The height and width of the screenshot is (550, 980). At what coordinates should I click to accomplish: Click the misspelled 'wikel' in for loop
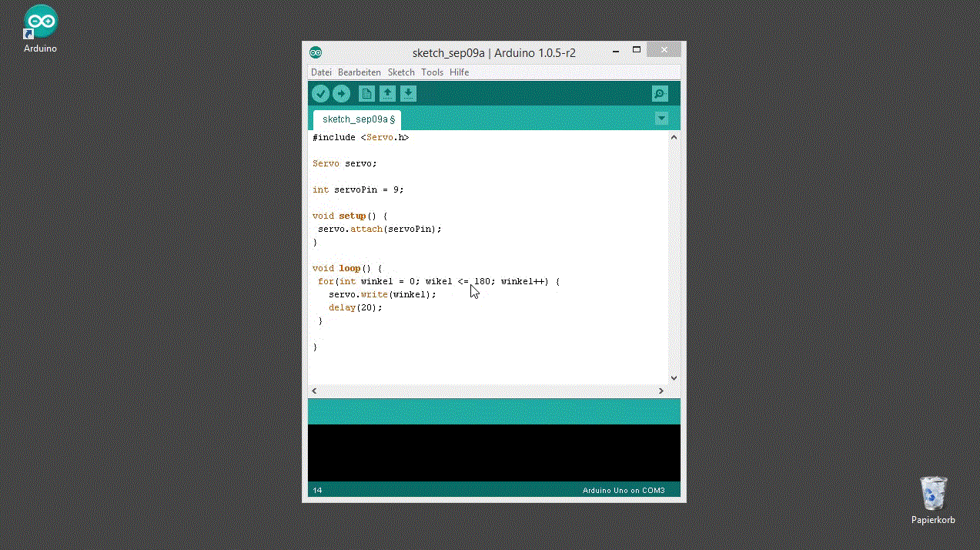439,281
